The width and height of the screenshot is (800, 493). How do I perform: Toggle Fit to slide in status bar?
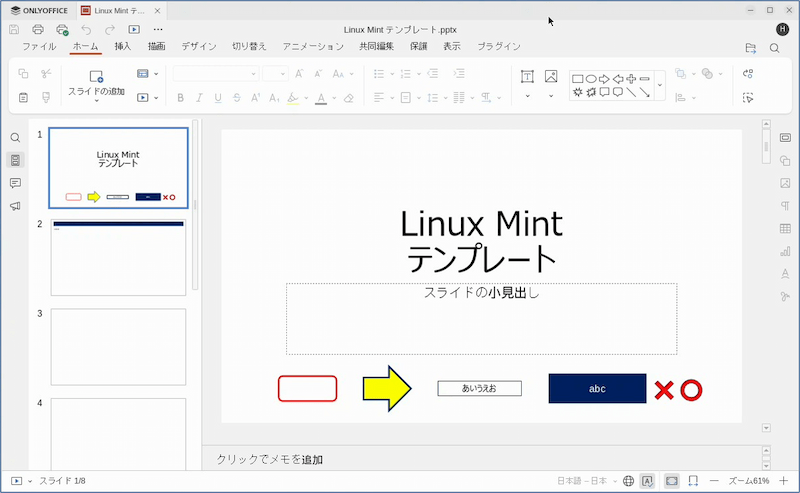(x=672, y=481)
